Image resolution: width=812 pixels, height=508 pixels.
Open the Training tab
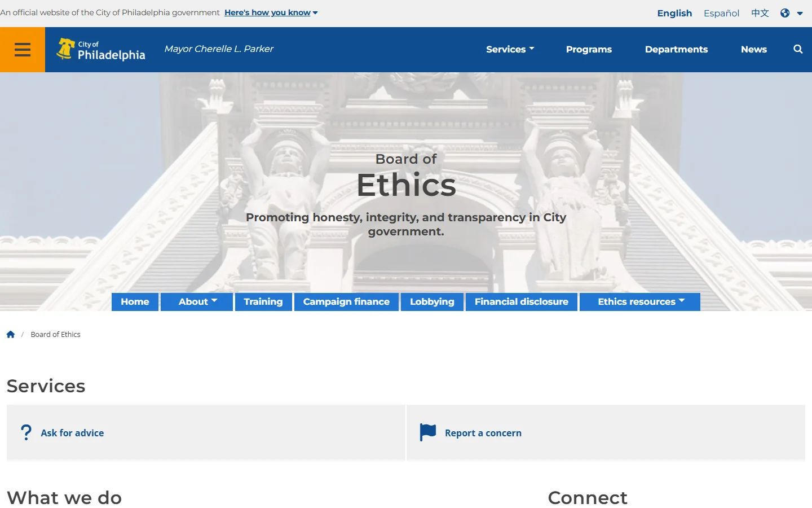(263, 301)
